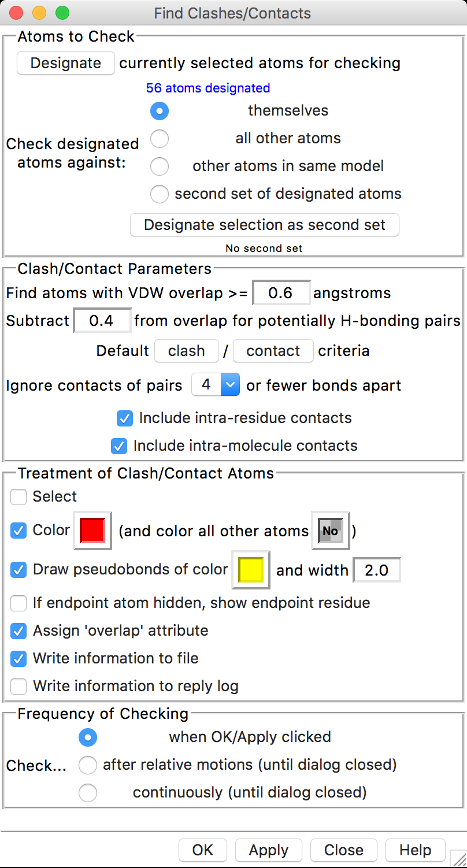This screenshot has width=467, height=868.
Task: Open the red clash color swatch
Action: coord(92,530)
